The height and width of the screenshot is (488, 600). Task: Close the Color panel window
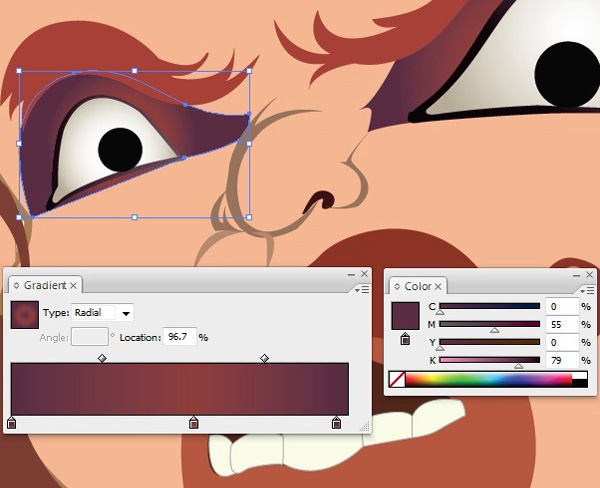pyautogui.click(x=589, y=274)
